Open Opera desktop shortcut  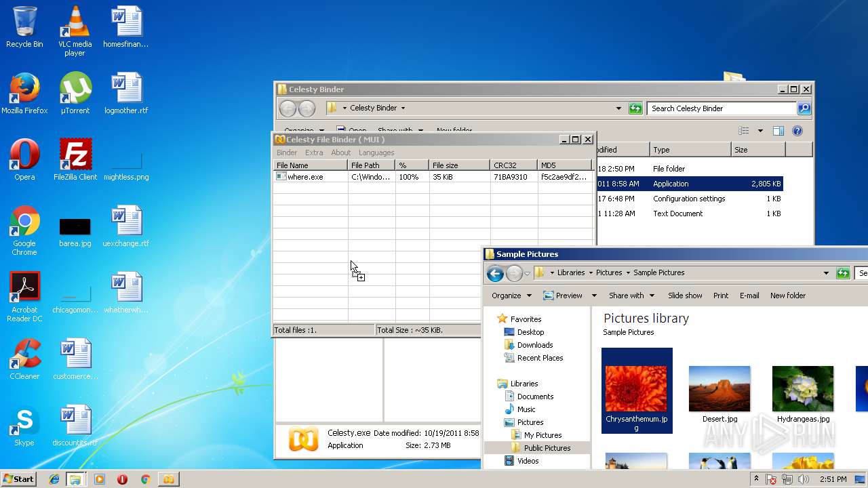[x=24, y=160]
